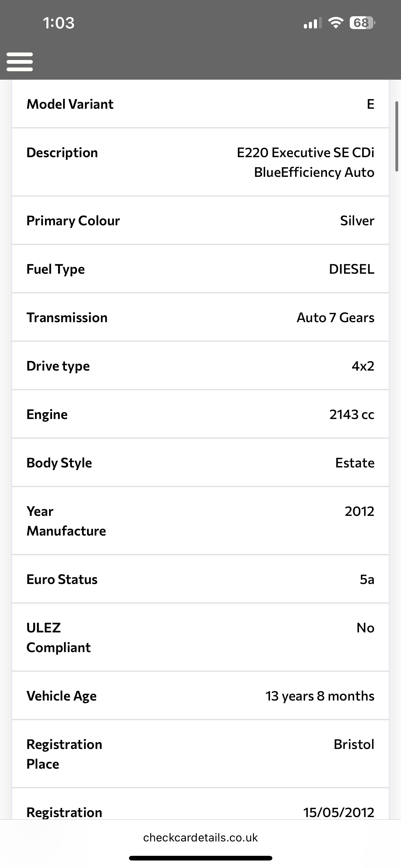Tap the Primary Colour Silver value
401x868 pixels.
click(x=357, y=221)
